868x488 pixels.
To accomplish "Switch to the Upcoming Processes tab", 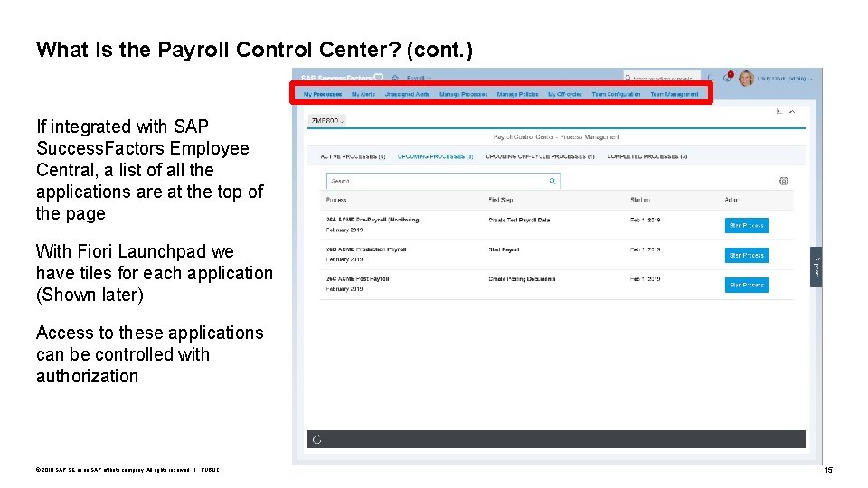I will (x=435, y=156).
